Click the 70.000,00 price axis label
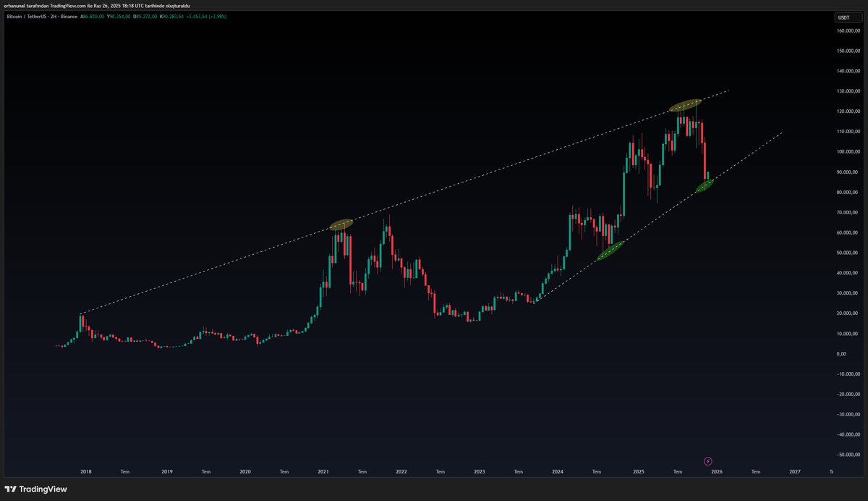868x501 pixels. pyautogui.click(x=848, y=213)
